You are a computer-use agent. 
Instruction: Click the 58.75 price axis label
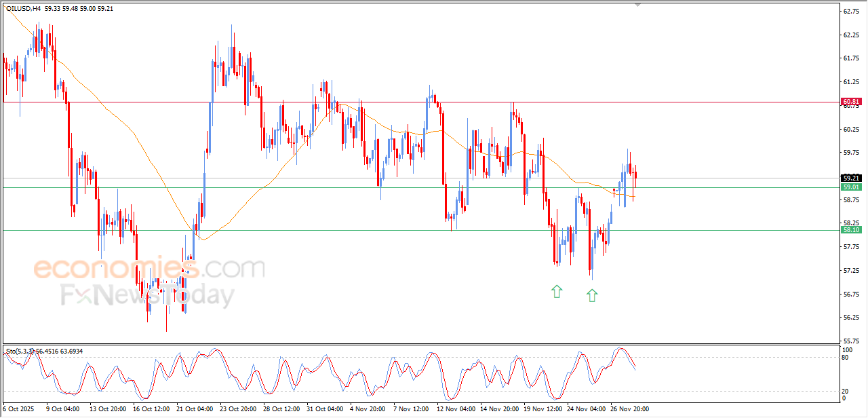(851, 200)
